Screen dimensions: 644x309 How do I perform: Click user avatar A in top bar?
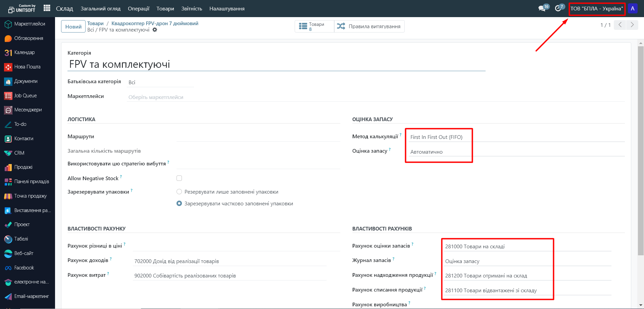click(x=632, y=8)
